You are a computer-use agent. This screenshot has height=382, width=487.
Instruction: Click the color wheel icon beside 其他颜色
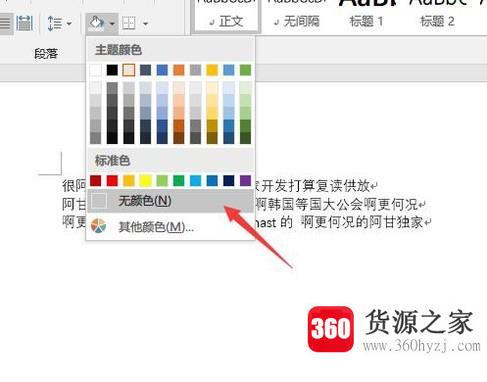pyautogui.click(x=99, y=226)
